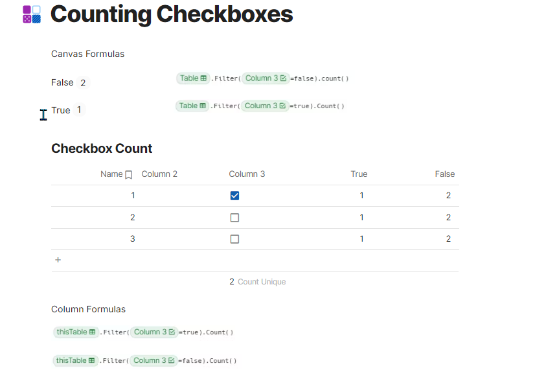This screenshot has width=557, height=392.
Task: Click the Counting Checkboxes page title
Action: (x=172, y=14)
